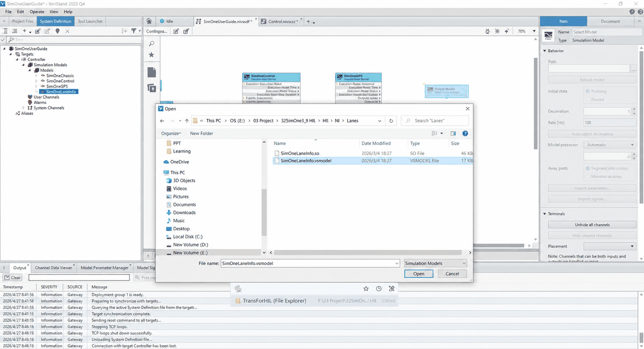The width and height of the screenshot is (644, 349).
Task: Collapse the Behavior section
Action: point(545,51)
